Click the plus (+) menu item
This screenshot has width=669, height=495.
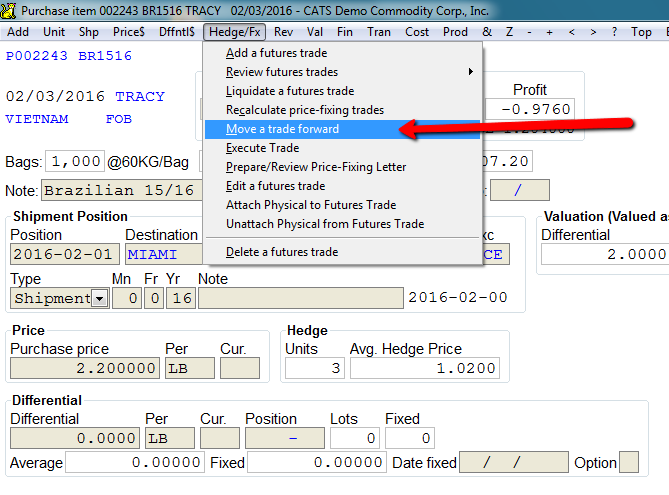(x=550, y=32)
